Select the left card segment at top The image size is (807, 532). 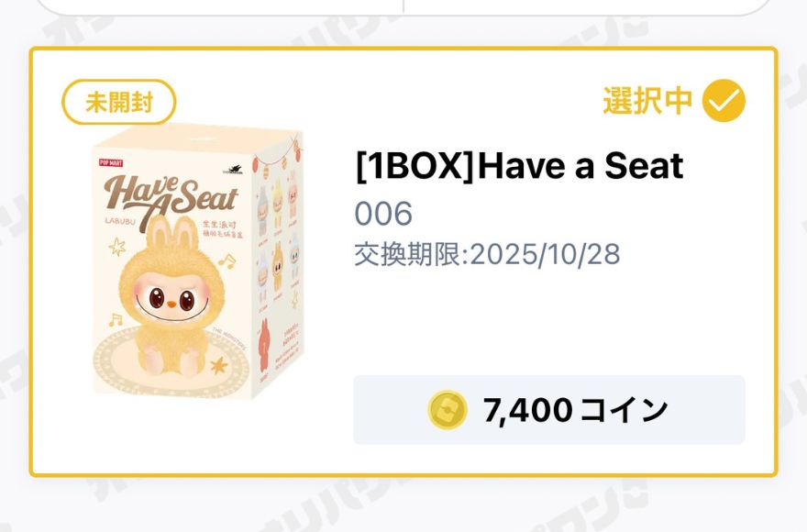[x=219, y=6]
